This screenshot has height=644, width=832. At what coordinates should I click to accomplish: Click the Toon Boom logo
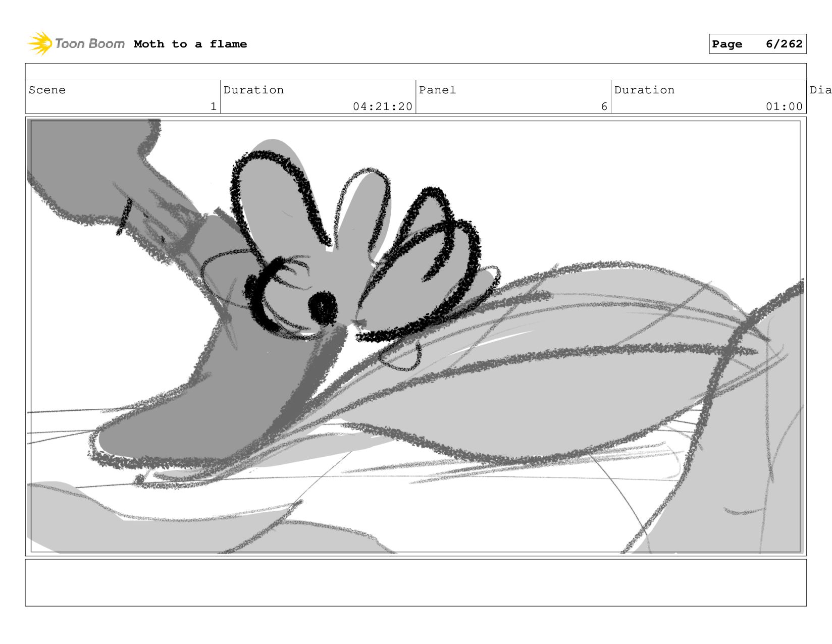[76, 43]
